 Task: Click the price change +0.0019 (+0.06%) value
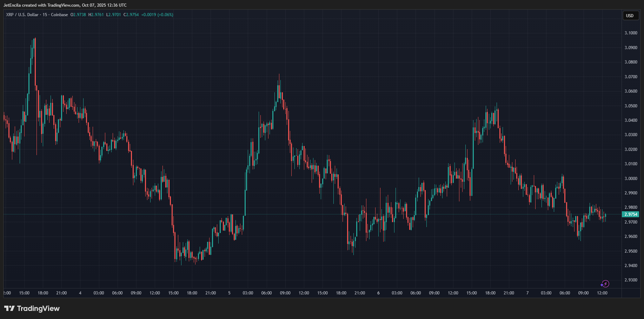point(157,15)
